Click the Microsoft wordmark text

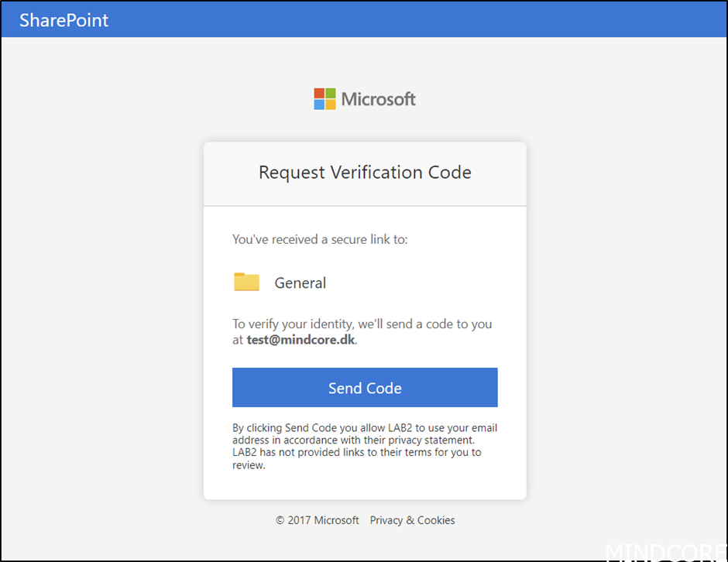pyautogui.click(x=379, y=99)
